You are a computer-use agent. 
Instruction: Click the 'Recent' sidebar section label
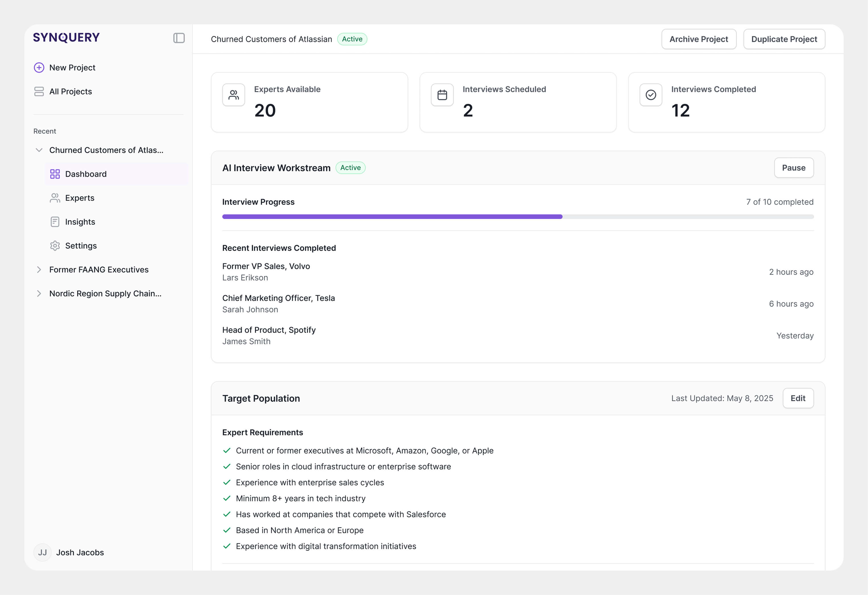click(45, 131)
